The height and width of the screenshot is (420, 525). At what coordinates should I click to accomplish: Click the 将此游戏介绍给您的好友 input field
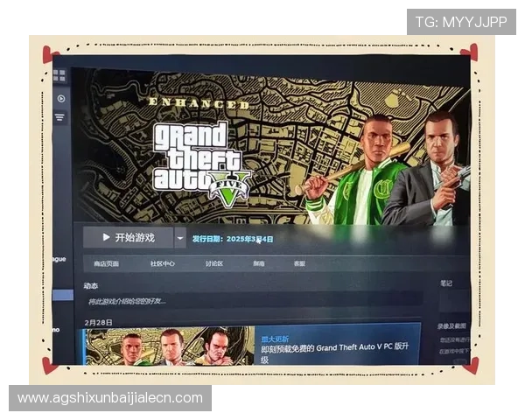[253, 301]
